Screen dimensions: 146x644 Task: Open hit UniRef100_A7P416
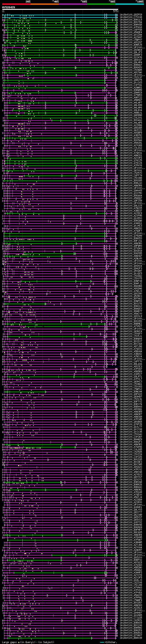tap(131, 27)
